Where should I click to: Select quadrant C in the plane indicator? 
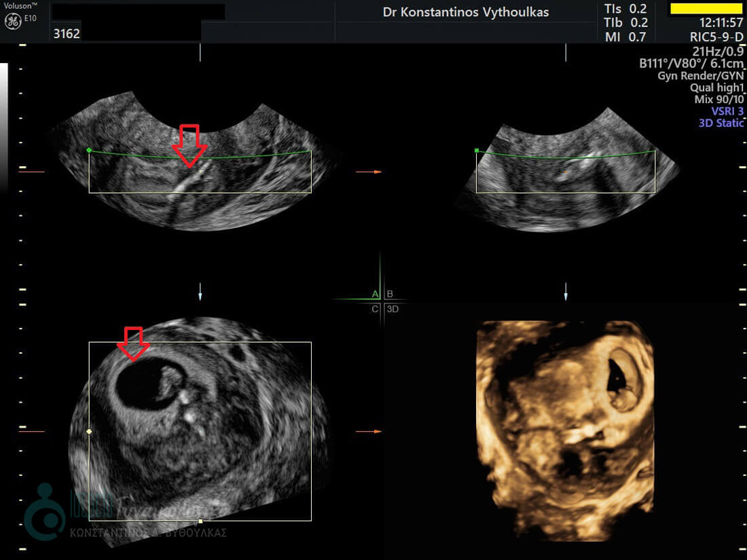coord(375,309)
